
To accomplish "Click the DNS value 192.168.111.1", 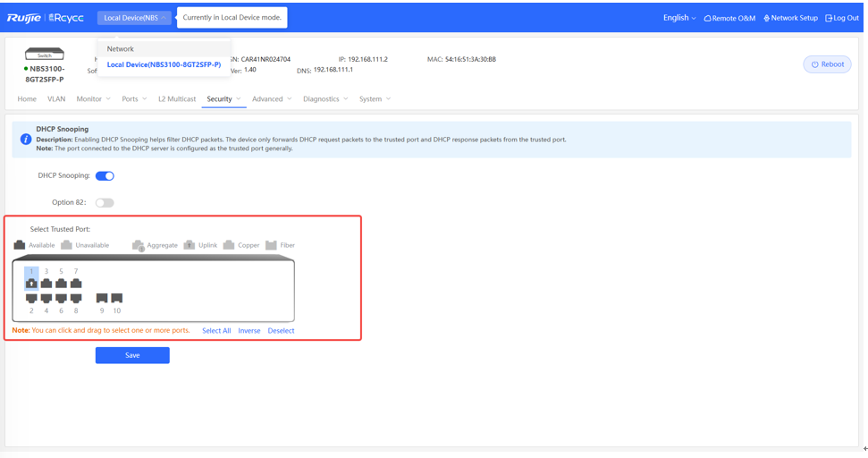I will (x=333, y=70).
